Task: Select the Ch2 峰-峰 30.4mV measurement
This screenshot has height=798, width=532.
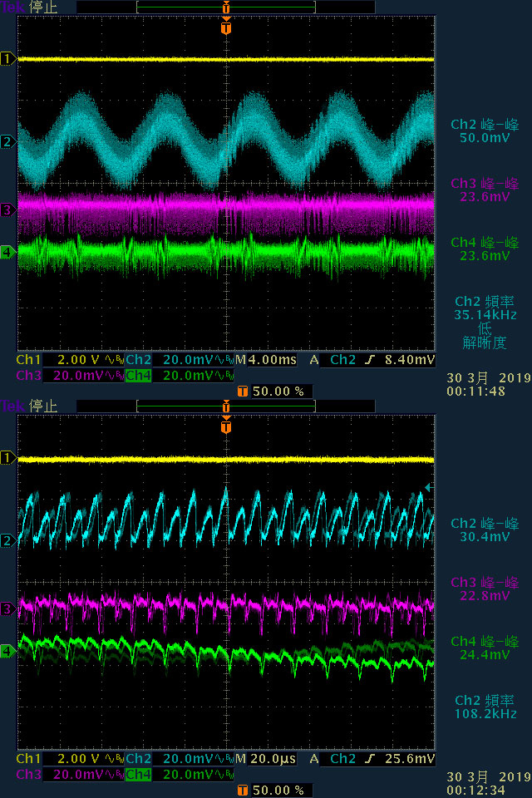Action: (x=485, y=530)
